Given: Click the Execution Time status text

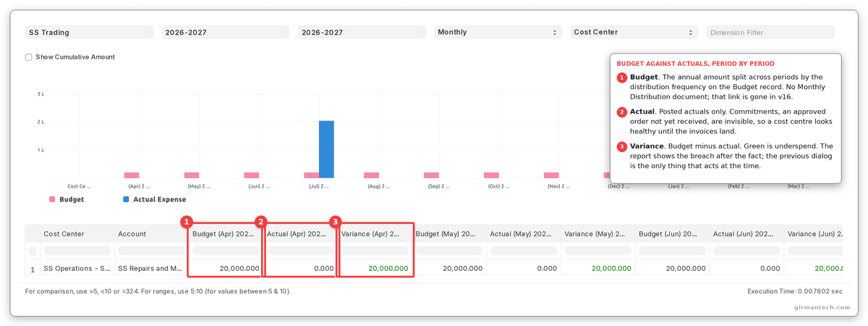Looking at the screenshot, I should point(795,291).
